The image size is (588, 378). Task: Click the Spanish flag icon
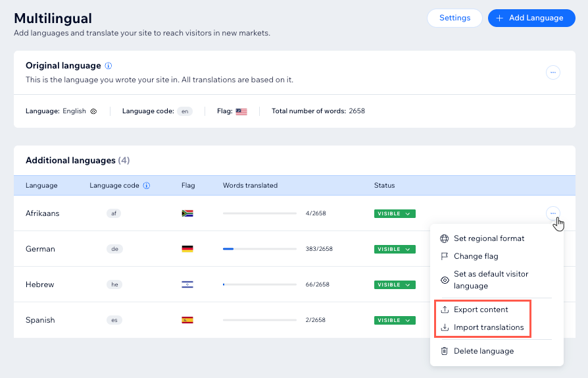(187, 320)
